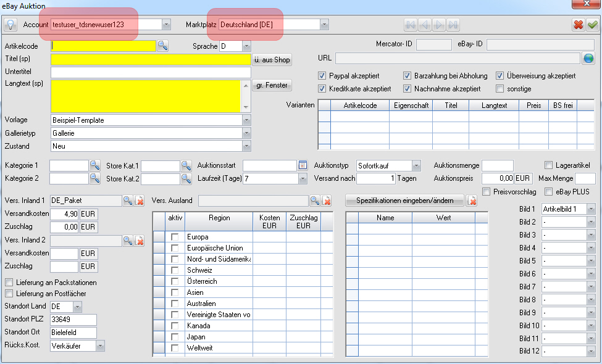Search shipping method for Vers. Ausland

(x=315, y=201)
